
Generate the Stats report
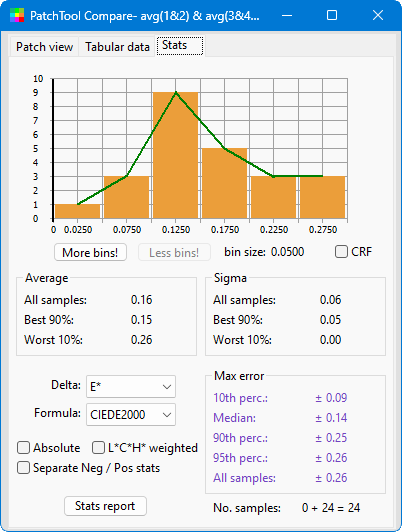tap(105, 506)
